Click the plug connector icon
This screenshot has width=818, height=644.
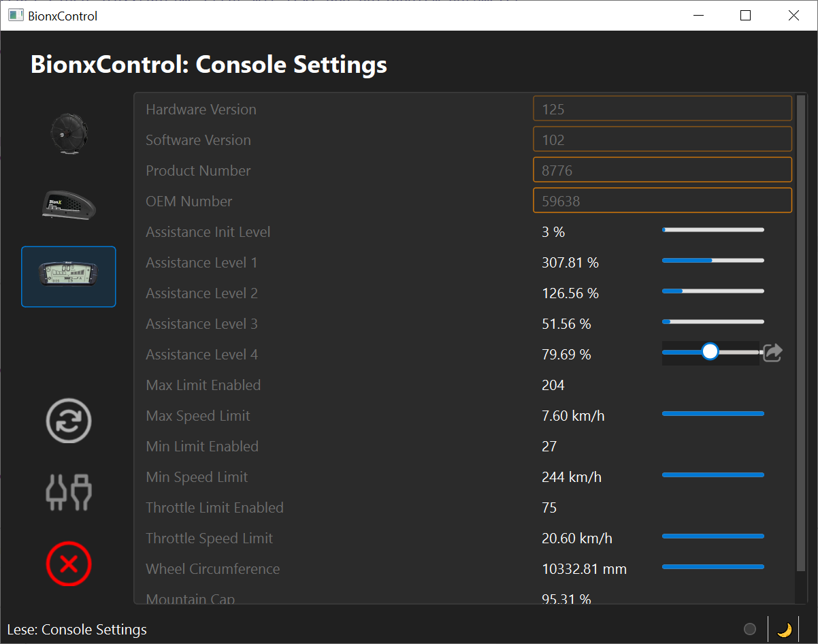tap(69, 492)
